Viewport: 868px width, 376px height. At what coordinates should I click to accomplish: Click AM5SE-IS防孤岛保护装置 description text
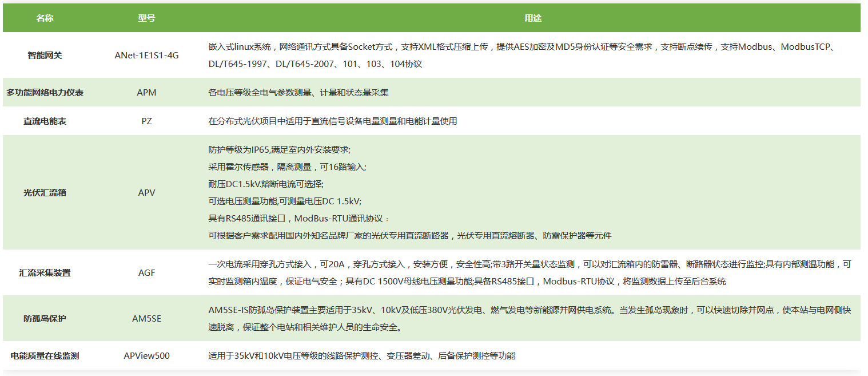coord(530,319)
